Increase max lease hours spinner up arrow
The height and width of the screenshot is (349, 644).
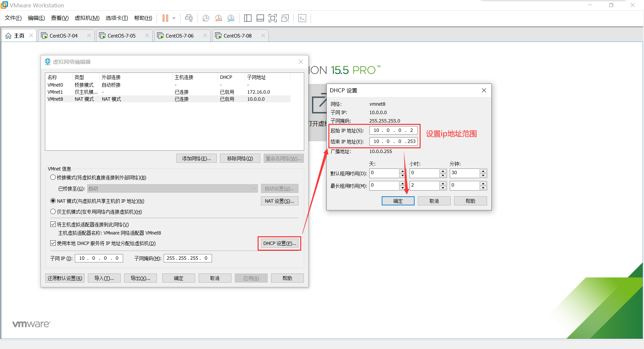443,184
